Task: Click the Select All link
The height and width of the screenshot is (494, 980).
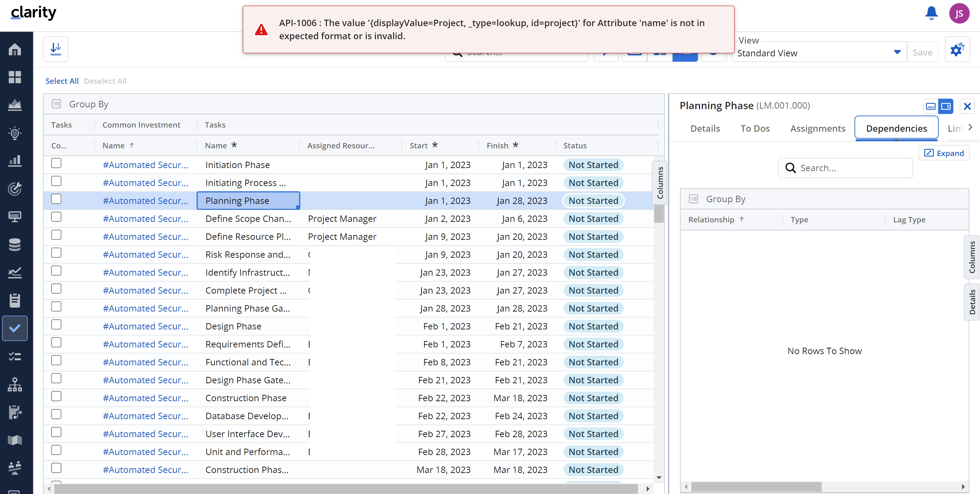Action: click(x=62, y=81)
